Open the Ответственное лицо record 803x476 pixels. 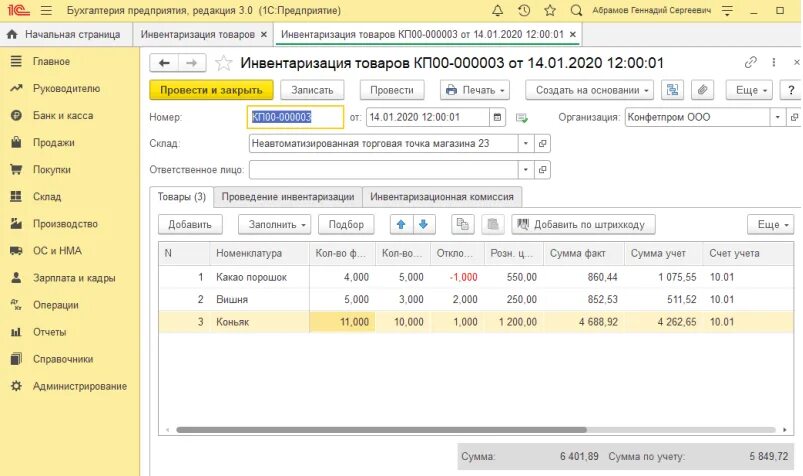(542, 170)
